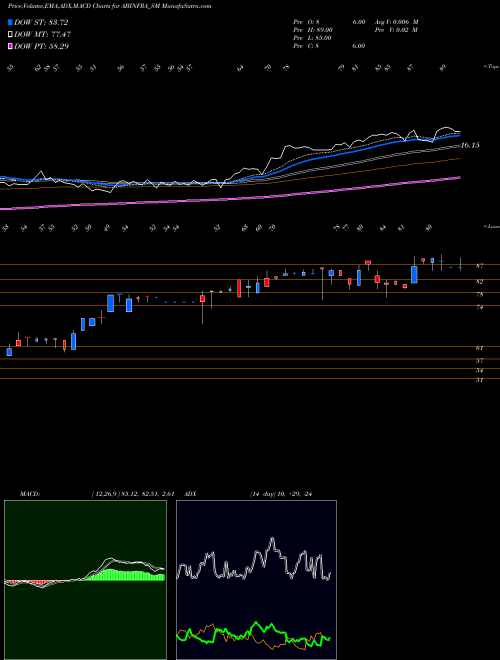Click the MACD (12,26,9) parameter values

pos(133,494)
